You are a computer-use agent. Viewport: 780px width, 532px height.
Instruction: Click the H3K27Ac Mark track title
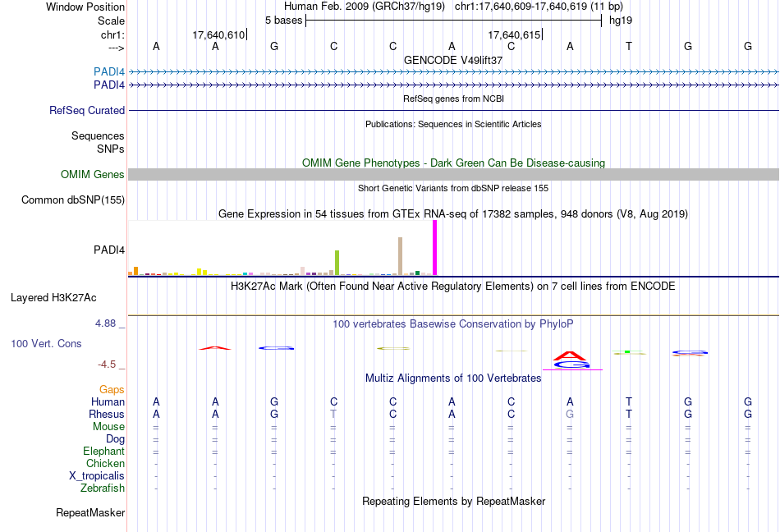tap(453, 287)
